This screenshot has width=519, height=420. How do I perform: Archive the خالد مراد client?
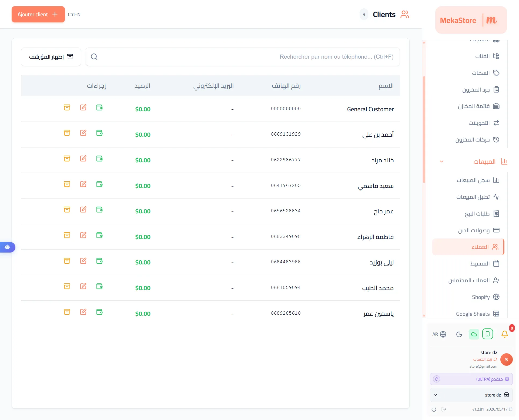67,159
